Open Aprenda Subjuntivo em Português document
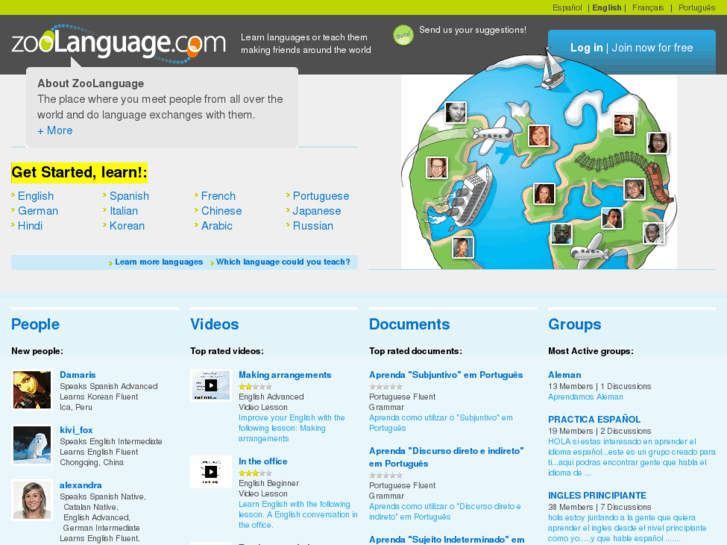 [446, 375]
